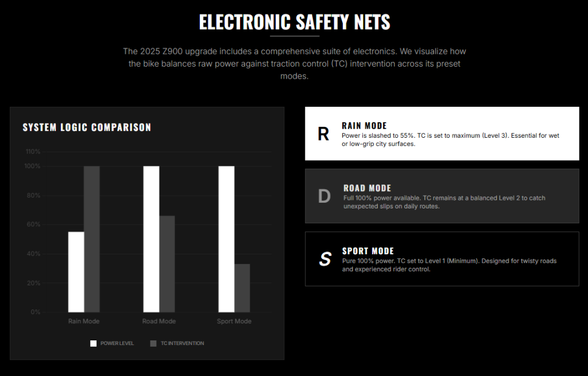Click Rain Mode white power bar
Image resolution: width=588 pixels, height=376 pixels.
[x=76, y=272]
